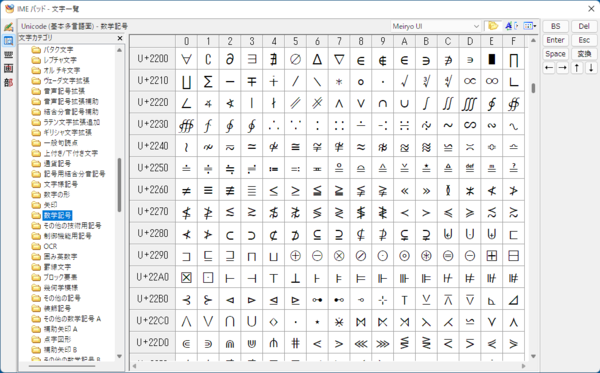
Task: Choose the ⊥ up tack symbol at U+22A5
Action: coord(295,277)
